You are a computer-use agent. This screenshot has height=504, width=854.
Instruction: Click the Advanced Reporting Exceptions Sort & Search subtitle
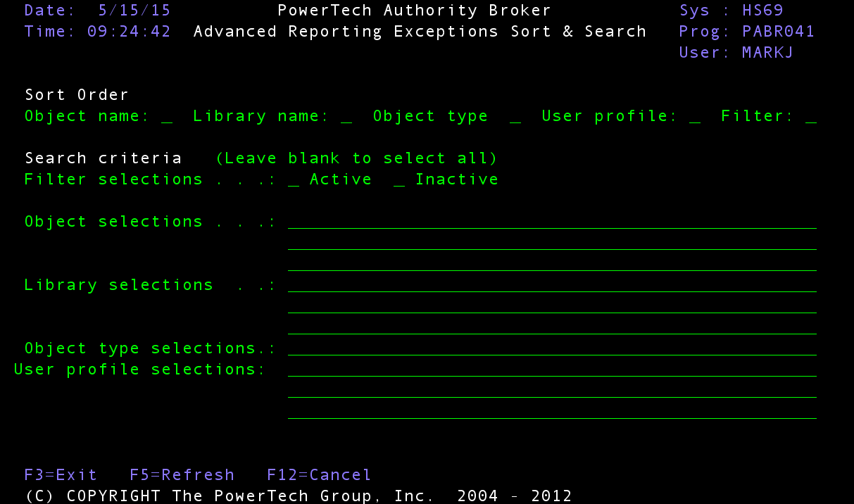point(420,32)
